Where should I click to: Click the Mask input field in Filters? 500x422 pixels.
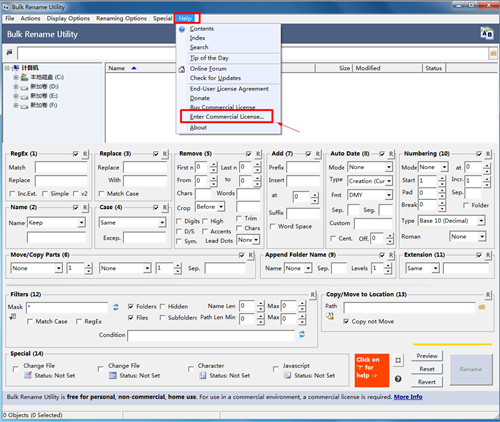[67, 307]
